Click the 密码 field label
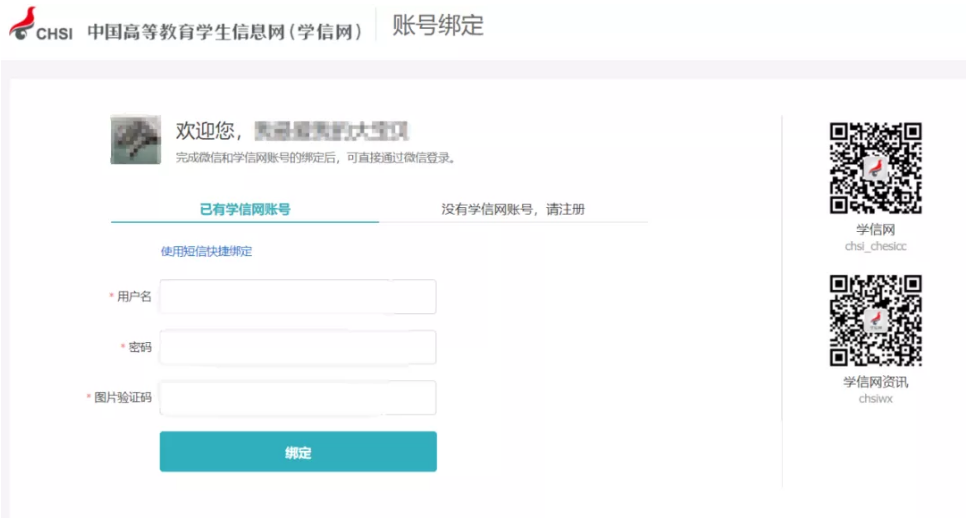 (139, 347)
